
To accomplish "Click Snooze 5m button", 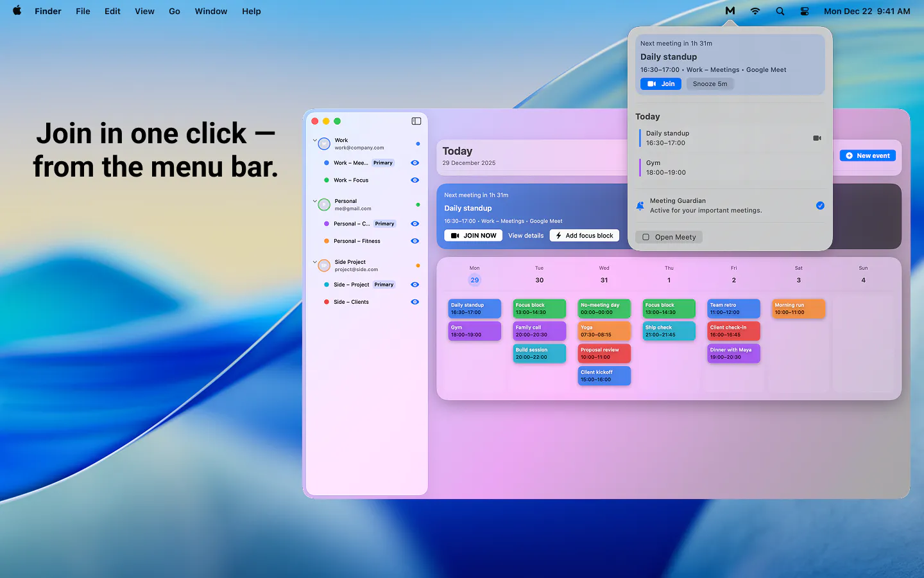I will pos(710,84).
